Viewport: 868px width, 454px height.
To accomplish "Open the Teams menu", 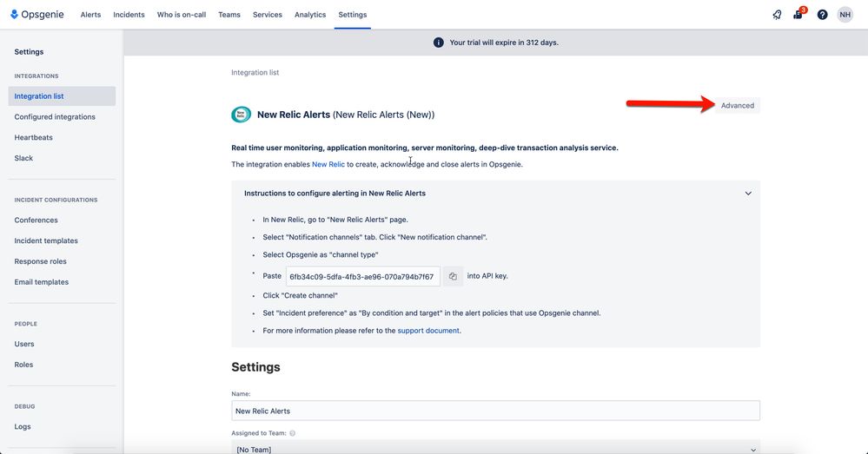I will [229, 15].
